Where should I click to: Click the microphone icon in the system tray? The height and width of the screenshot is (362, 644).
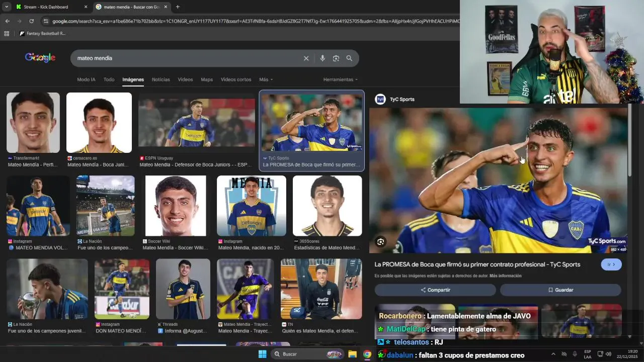575,354
